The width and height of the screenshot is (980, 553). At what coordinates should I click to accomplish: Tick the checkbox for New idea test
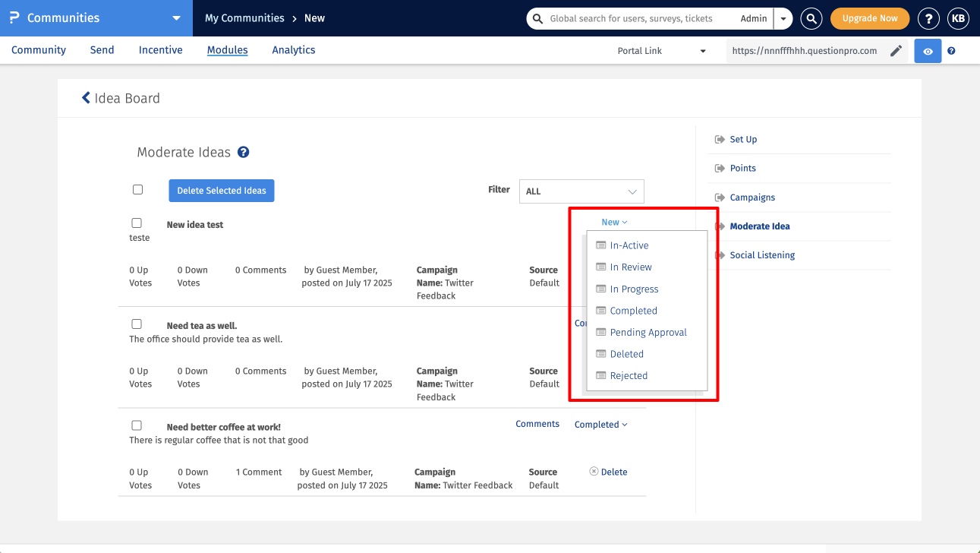coord(137,223)
